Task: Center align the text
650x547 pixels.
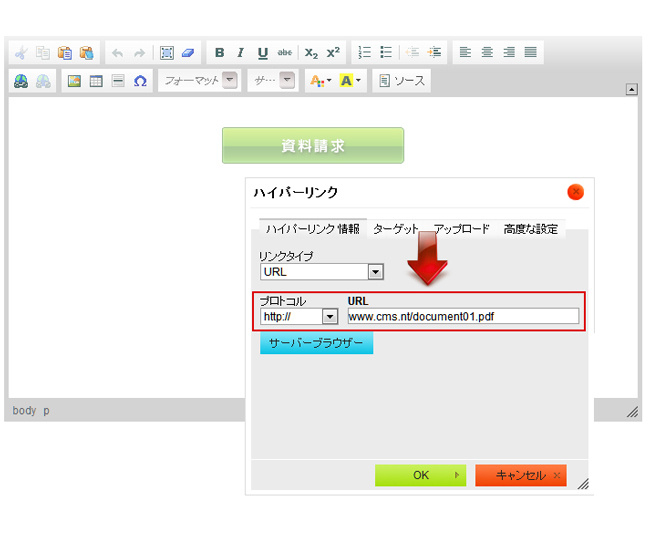Action: click(487, 53)
